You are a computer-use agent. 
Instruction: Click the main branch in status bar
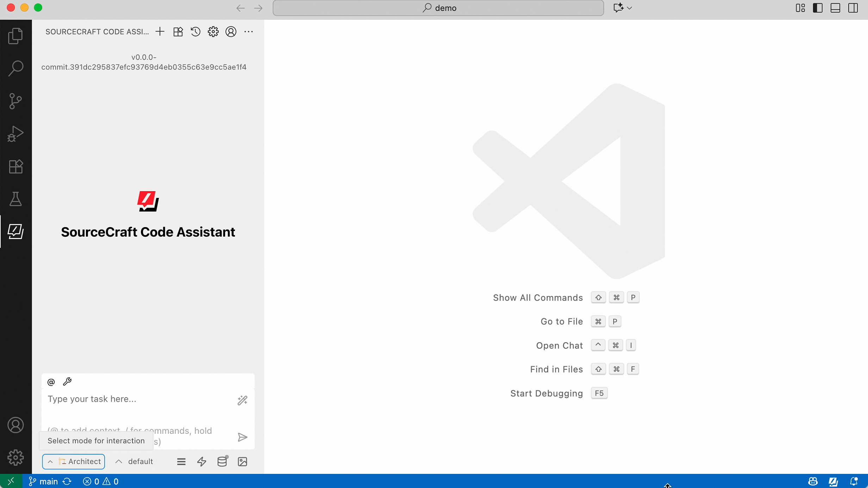pyautogui.click(x=44, y=481)
